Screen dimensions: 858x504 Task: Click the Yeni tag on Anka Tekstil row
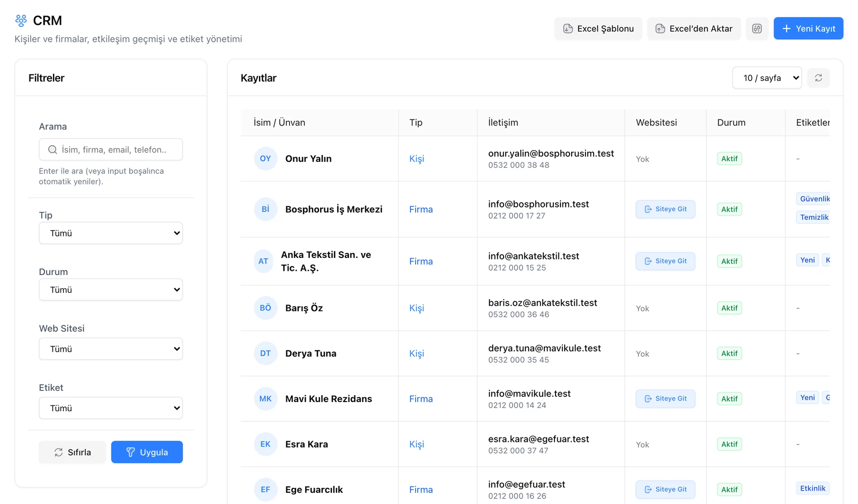click(x=808, y=260)
